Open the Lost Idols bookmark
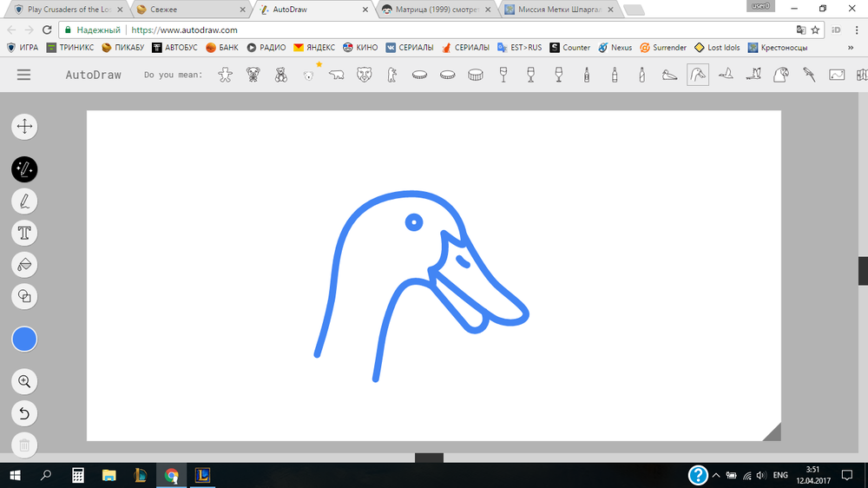Image resolution: width=868 pixels, height=488 pixels. coord(717,48)
